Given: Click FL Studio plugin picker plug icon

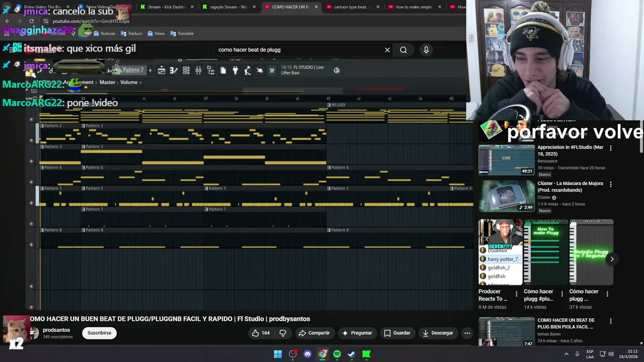Looking at the screenshot, I should click(x=235, y=70).
